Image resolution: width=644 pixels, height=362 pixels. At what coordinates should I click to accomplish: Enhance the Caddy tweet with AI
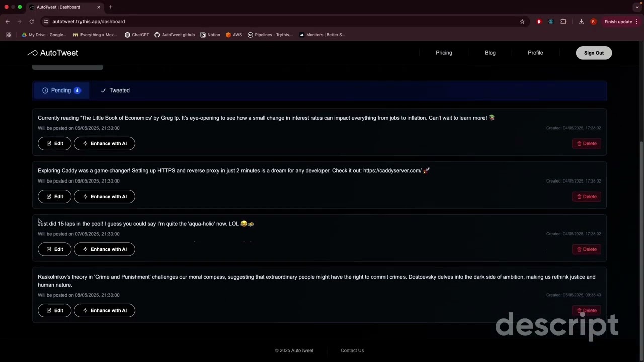105,197
